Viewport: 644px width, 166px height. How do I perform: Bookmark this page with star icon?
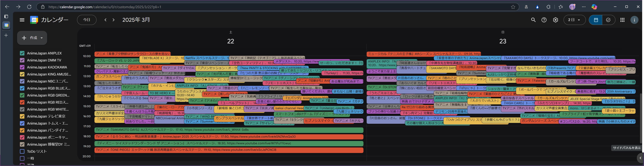513,7
